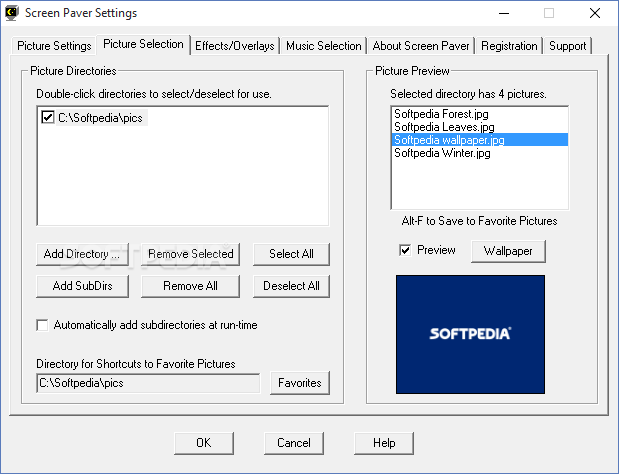Toggle the Preview checkbox

click(x=405, y=250)
